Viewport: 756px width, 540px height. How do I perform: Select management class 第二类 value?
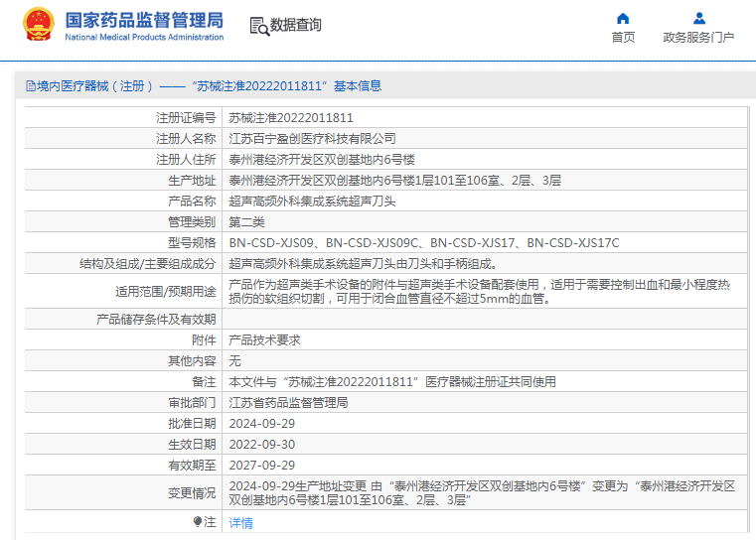pyautogui.click(x=246, y=222)
